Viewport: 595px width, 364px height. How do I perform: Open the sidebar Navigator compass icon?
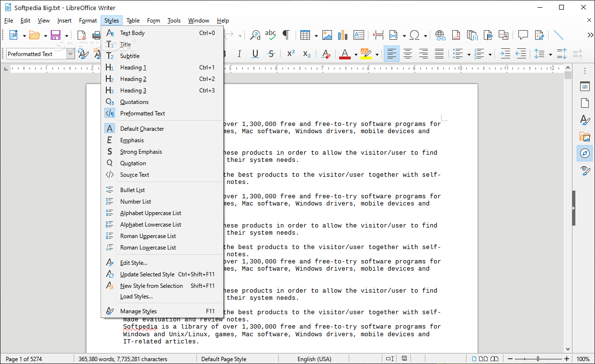tap(585, 153)
